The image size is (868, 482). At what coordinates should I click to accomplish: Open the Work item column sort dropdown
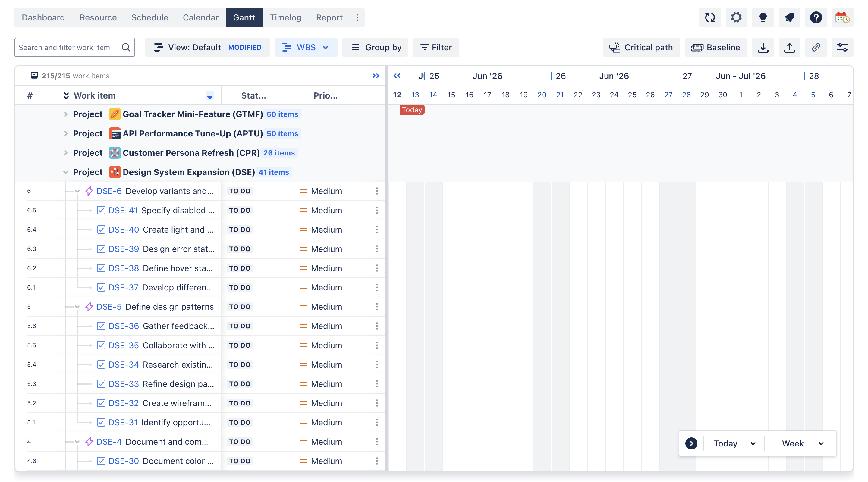(209, 96)
